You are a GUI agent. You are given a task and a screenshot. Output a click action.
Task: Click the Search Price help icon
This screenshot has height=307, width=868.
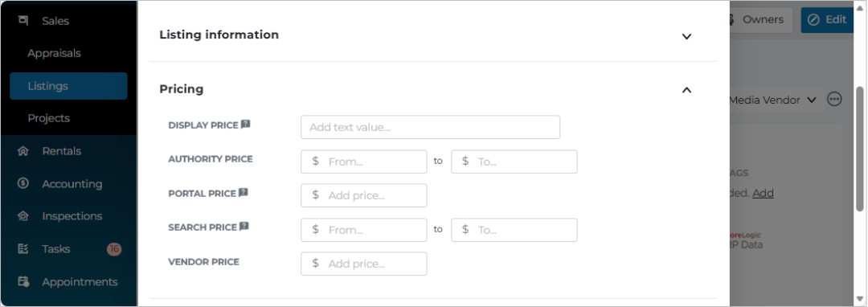[x=244, y=227]
